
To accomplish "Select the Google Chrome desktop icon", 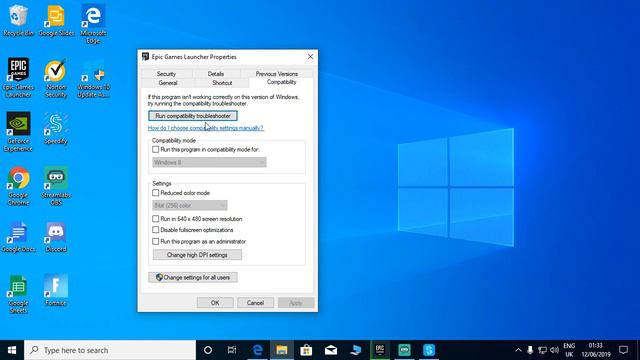I will pyautogui.click(x=18, y=185).
